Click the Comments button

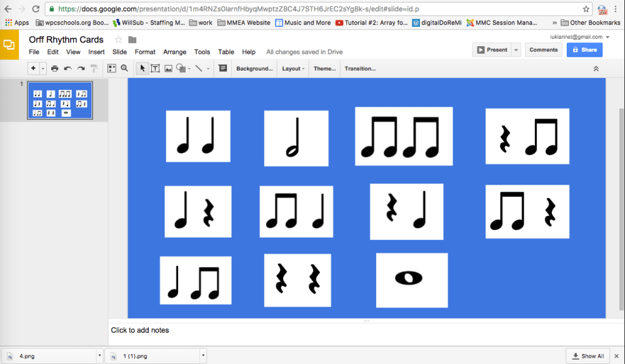click(543, 50)
